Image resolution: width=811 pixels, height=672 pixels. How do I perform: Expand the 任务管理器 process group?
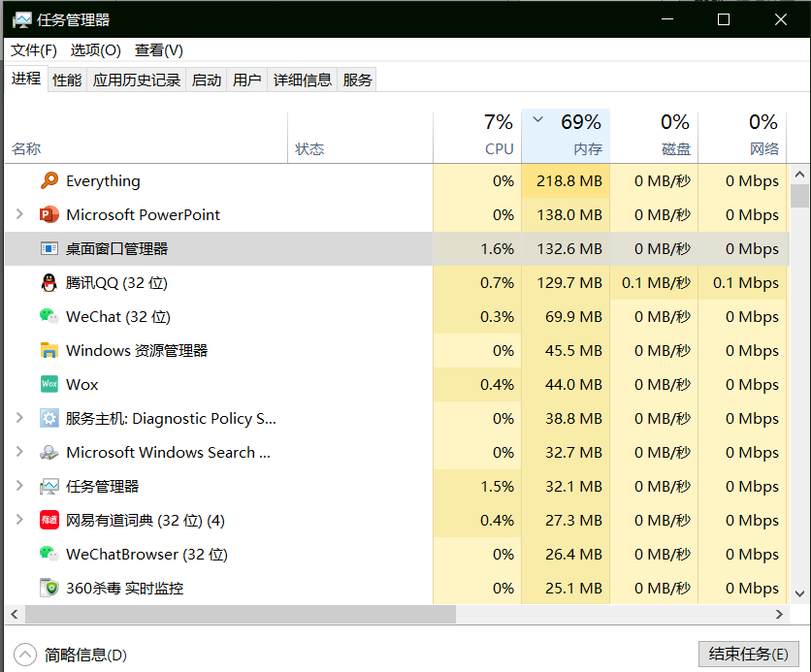(19, 486)
